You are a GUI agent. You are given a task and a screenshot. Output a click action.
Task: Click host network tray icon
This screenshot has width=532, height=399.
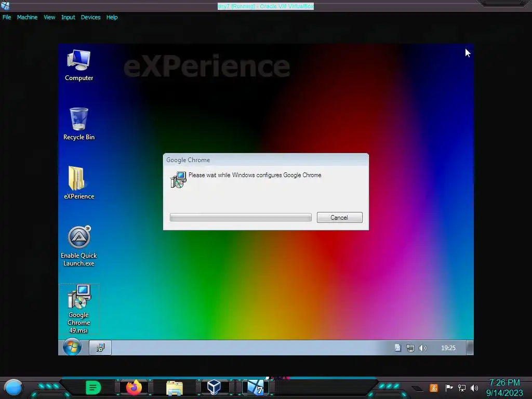[462, 388]
